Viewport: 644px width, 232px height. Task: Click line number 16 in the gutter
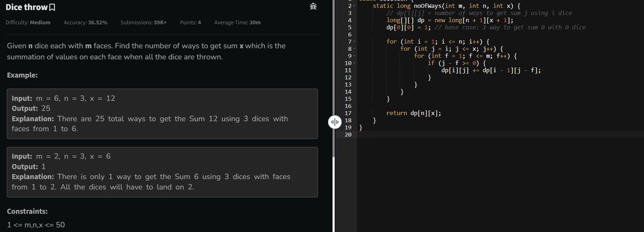pos(347,106)
